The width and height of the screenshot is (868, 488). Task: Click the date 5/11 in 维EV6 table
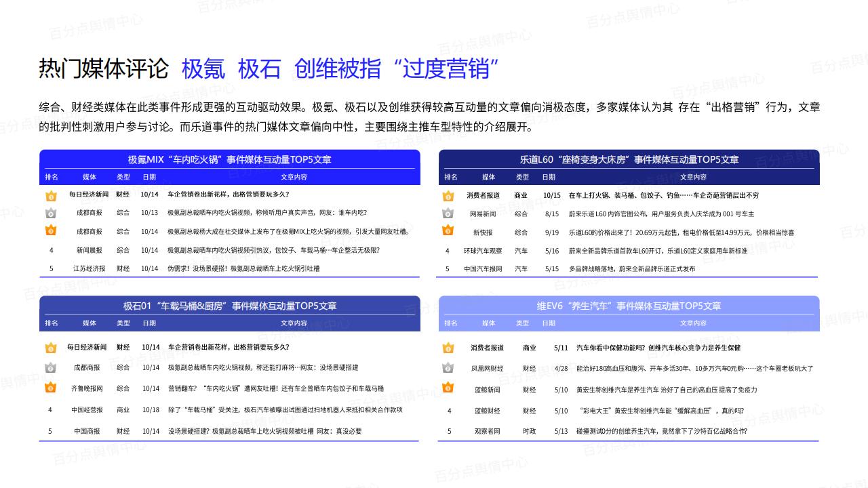(x=561, y=348)
